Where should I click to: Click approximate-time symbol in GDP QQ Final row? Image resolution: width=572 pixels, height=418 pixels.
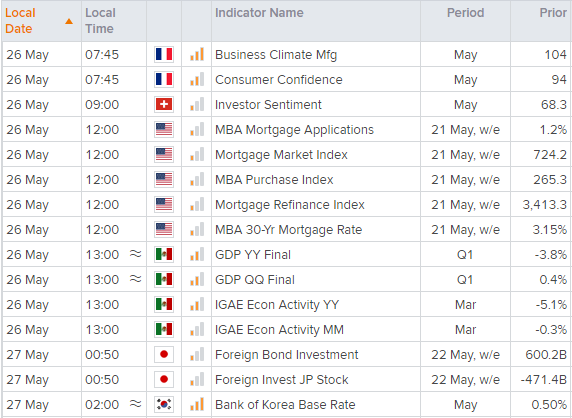pos(135,279)
